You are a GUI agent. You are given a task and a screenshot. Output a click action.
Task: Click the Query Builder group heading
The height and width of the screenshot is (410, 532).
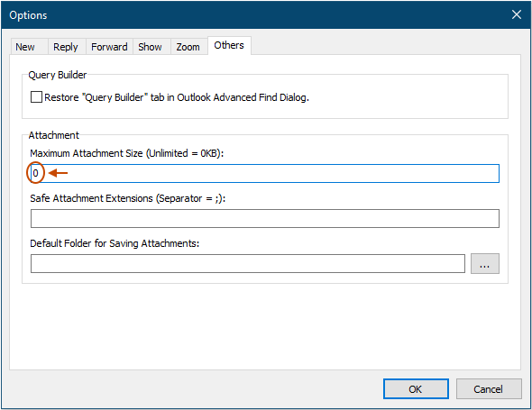tap(58, 75)
